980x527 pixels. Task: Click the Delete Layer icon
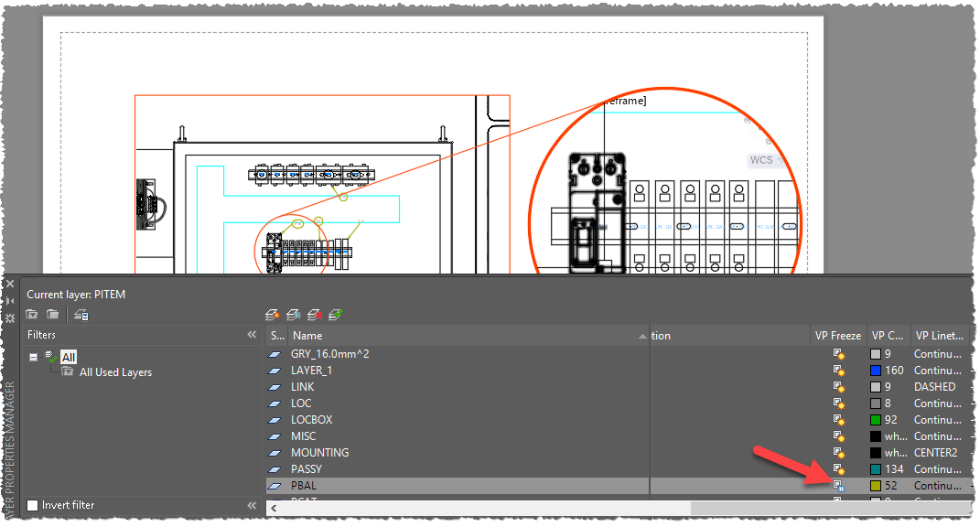(x=314, y=315)
